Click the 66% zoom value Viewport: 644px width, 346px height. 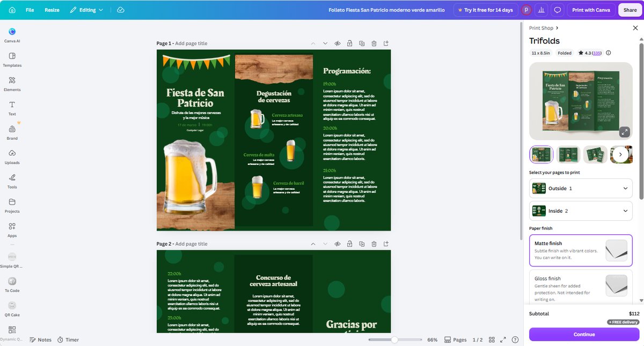tap(432, 340)
